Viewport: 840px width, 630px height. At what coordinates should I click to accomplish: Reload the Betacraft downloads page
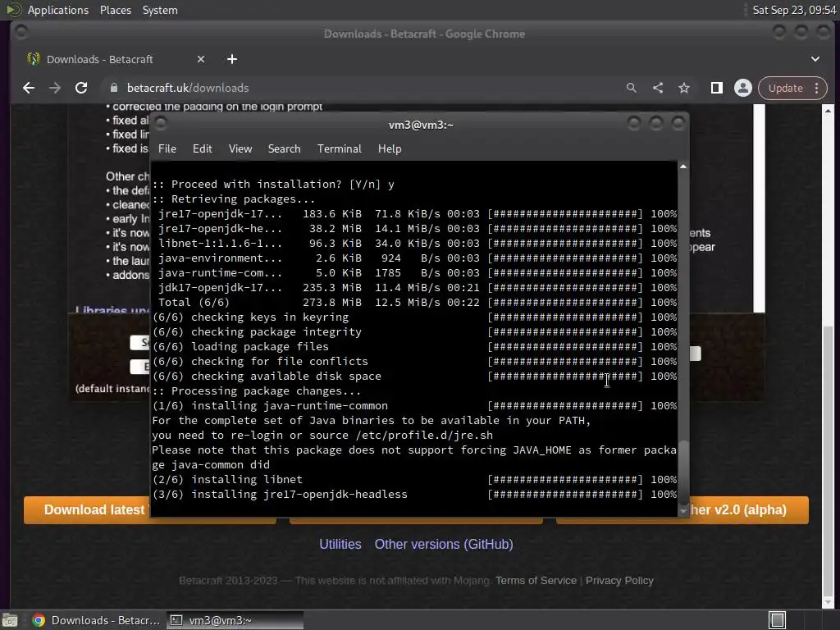[x=81, y=88]
